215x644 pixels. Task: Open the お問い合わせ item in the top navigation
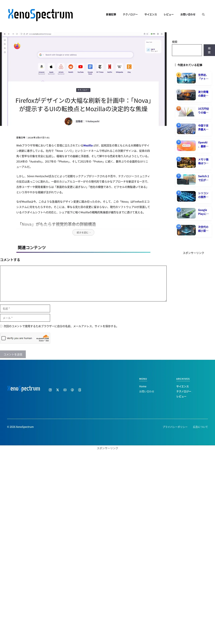coord(188,15)
